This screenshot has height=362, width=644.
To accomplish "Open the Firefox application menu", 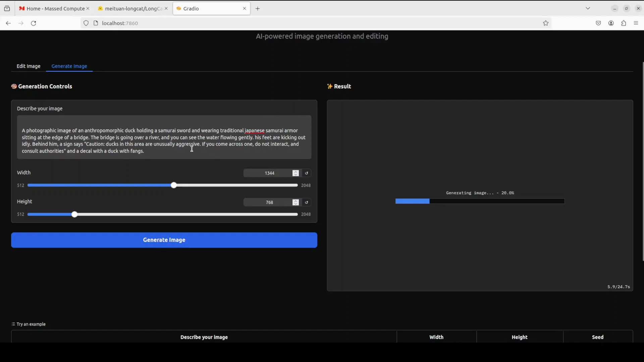I will point(636,23).
